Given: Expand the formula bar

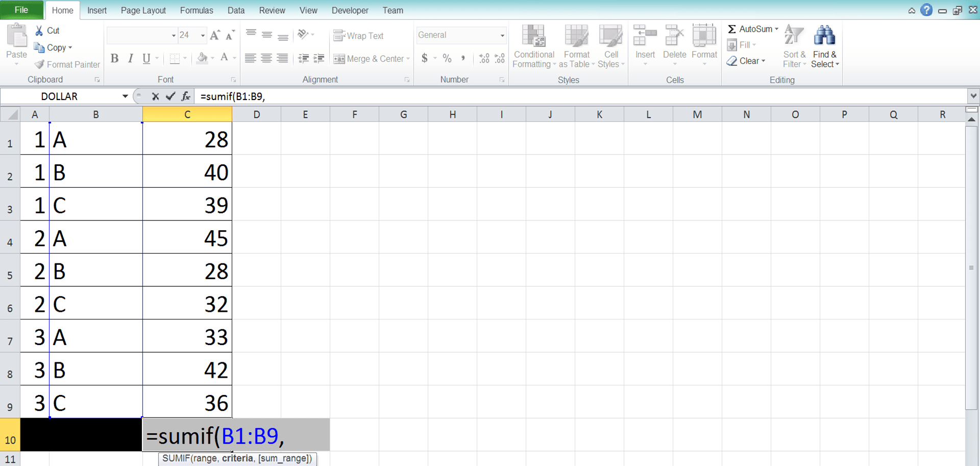Looking at the screenshot, I should [973, 96].
